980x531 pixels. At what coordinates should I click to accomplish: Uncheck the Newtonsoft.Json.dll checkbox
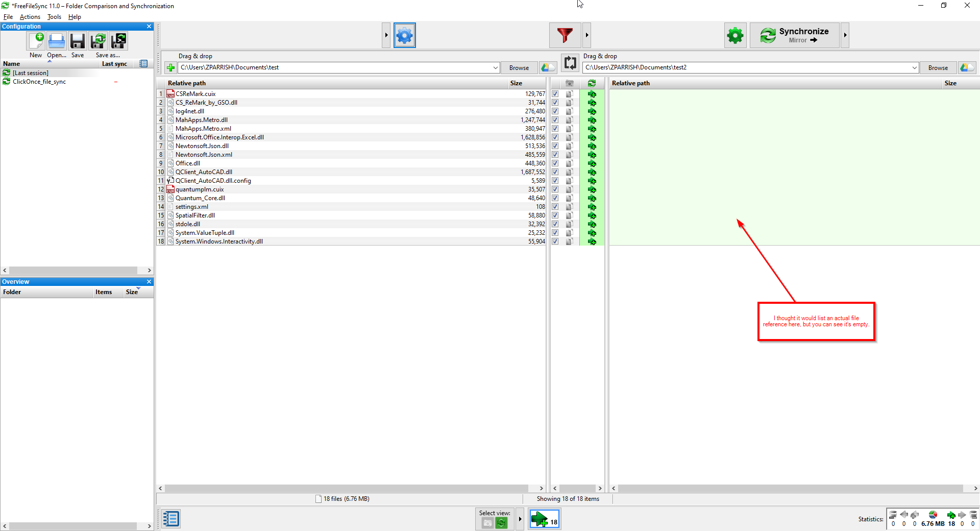(555, 146)
